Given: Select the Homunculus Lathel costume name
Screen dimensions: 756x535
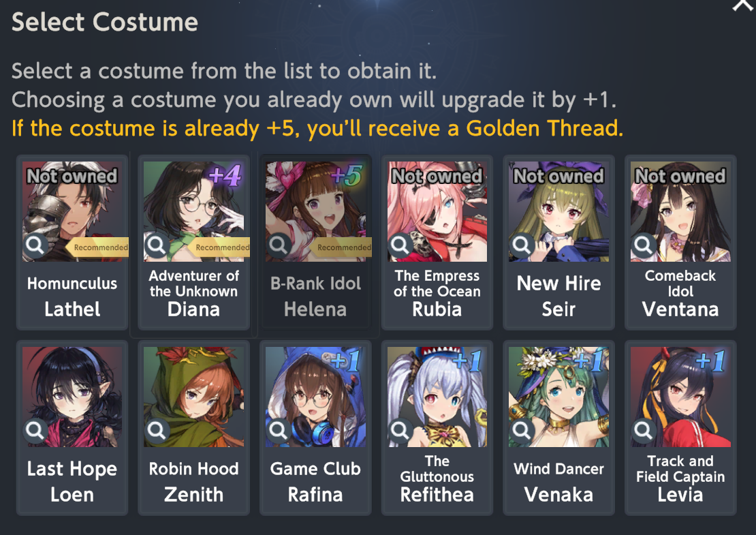Looking at the screenshot, I should coord(72,296).
